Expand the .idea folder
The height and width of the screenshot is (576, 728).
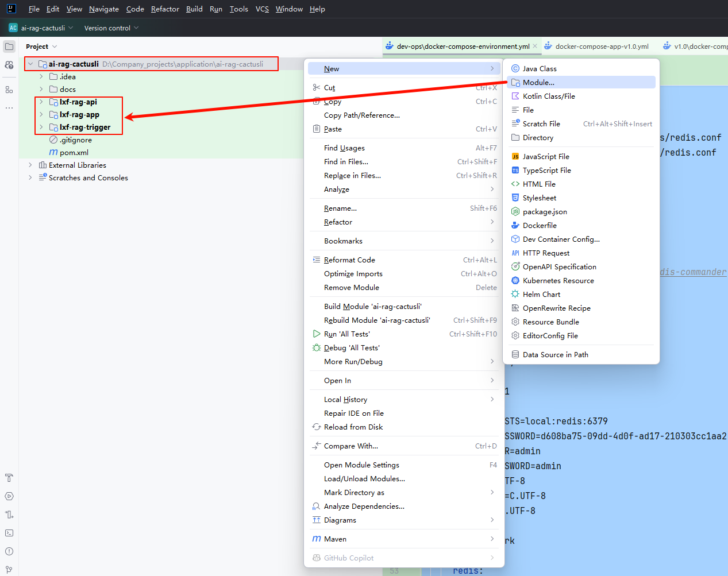tap(41, 76)
